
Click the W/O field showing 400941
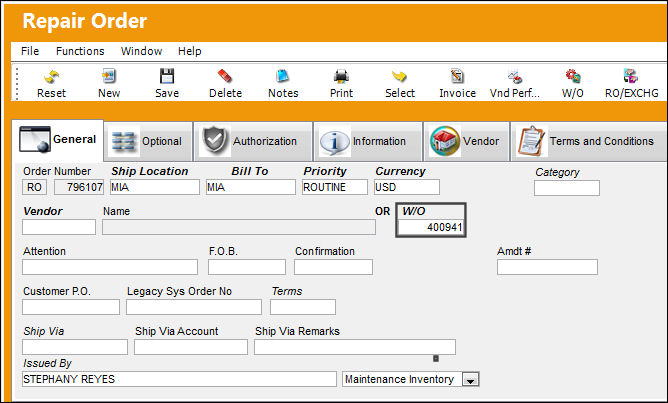[x=431, y=227]
